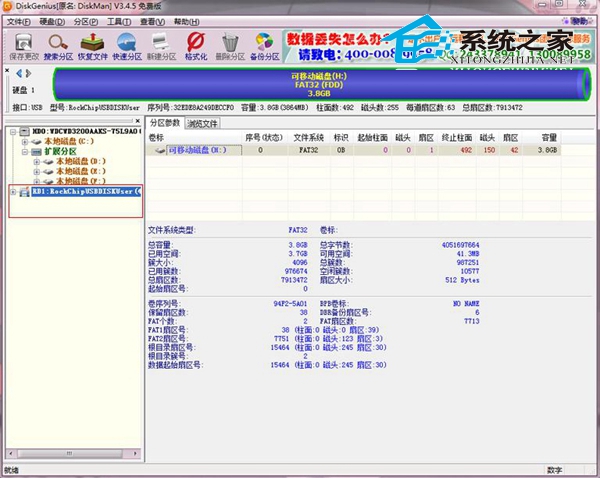Open the 文件(F) menu
The height and width of the screenshot is (478, 600).
18,20
